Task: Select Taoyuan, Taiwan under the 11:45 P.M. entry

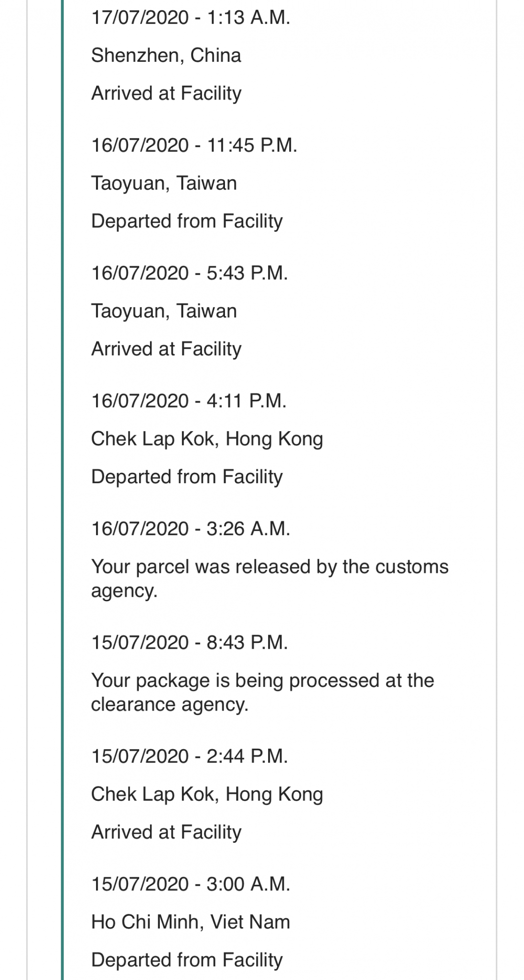Action: 164,183
